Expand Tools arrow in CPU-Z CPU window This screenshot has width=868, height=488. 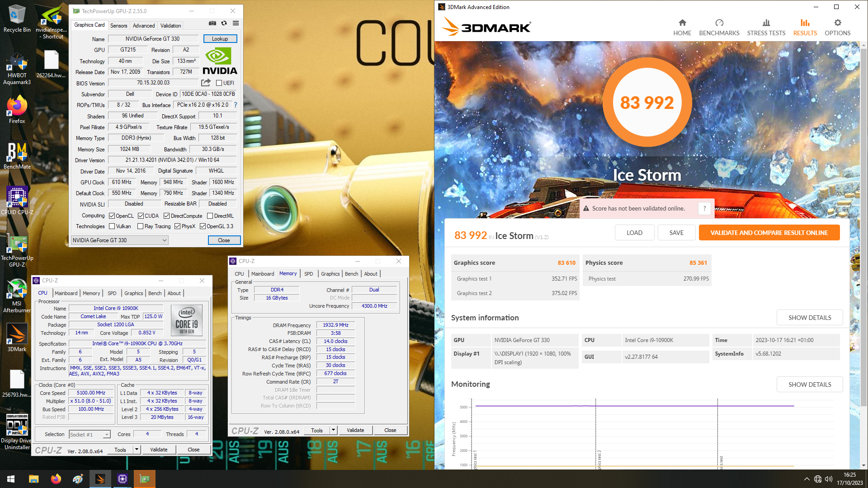coord(137,450)
